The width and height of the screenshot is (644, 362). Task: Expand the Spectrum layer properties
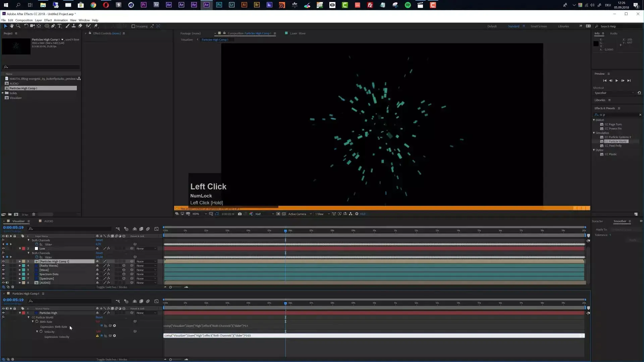pos(20,279)
